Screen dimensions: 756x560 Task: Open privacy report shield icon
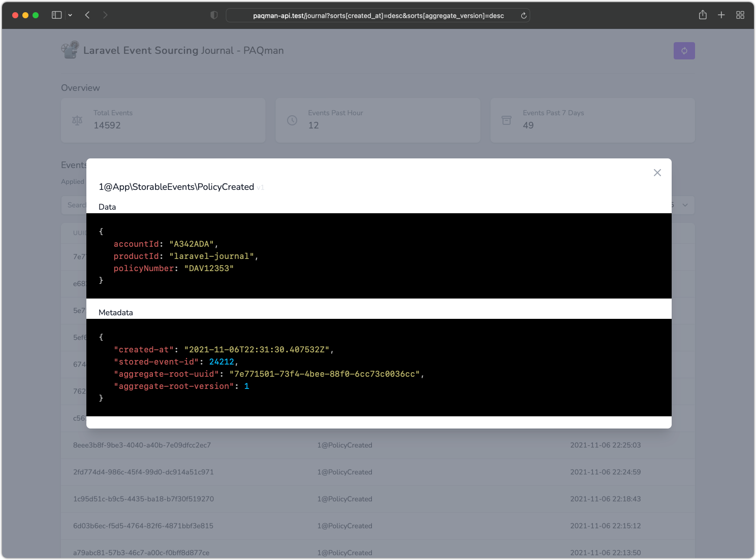[214, 15]
